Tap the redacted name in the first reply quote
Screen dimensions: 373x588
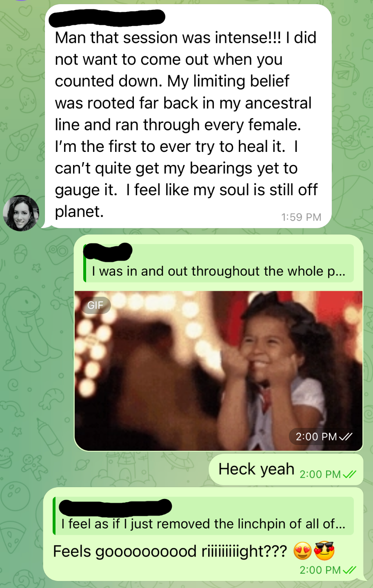click(x=109, y=252)
